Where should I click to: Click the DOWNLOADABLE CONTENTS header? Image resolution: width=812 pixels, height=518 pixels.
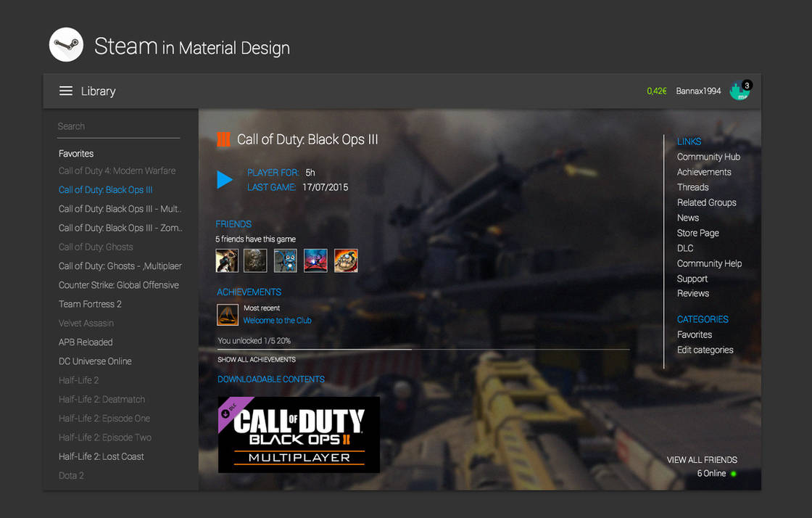click(271, 379)
